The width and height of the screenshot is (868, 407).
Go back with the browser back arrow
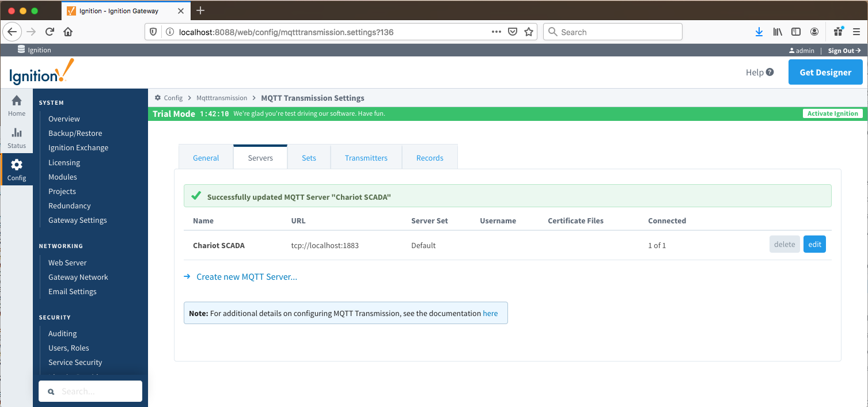tap(13, 32)
